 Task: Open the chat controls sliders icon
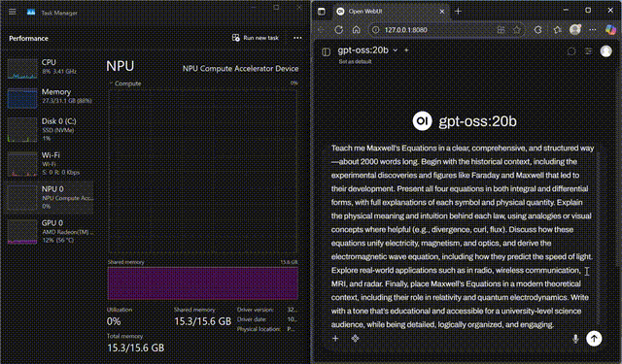589,51
